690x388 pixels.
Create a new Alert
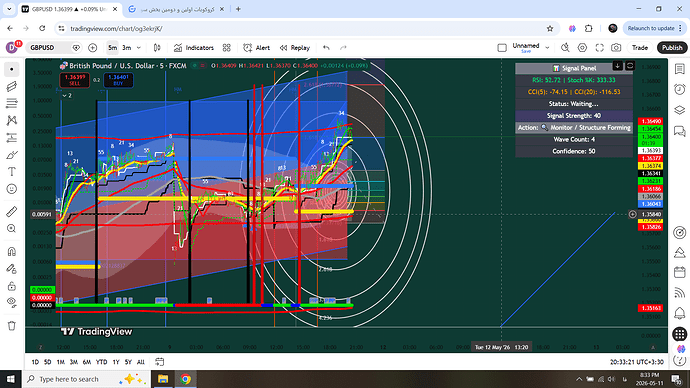[x=257, y=48]
